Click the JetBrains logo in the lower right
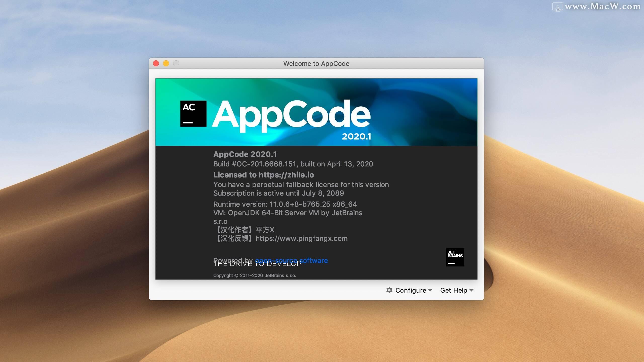644x362 pixels. (x=455, y=257)
